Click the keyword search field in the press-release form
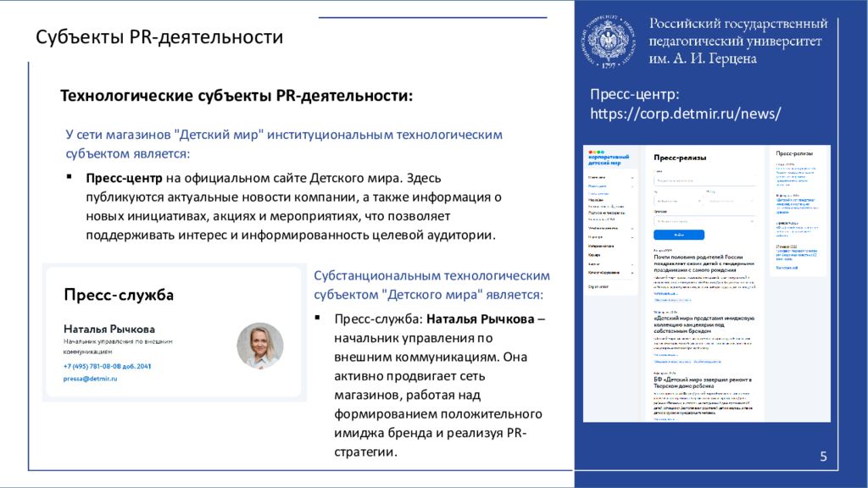The width and height of the screenshot is (868, 488). pos(704,180)
